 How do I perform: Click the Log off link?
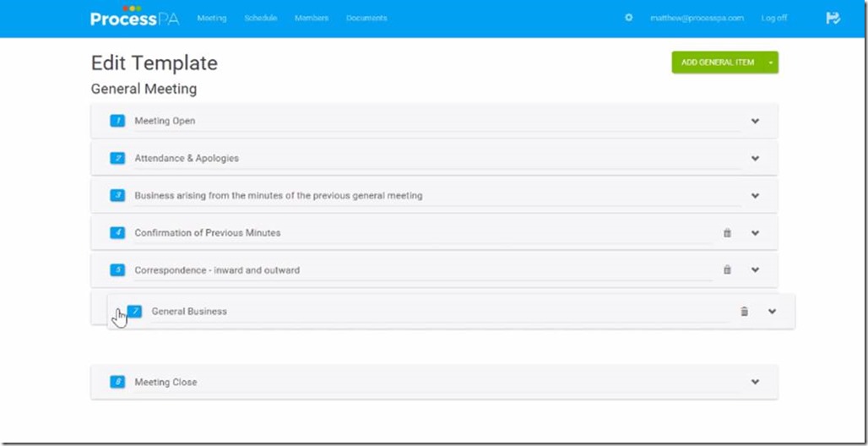click(773, 18)
